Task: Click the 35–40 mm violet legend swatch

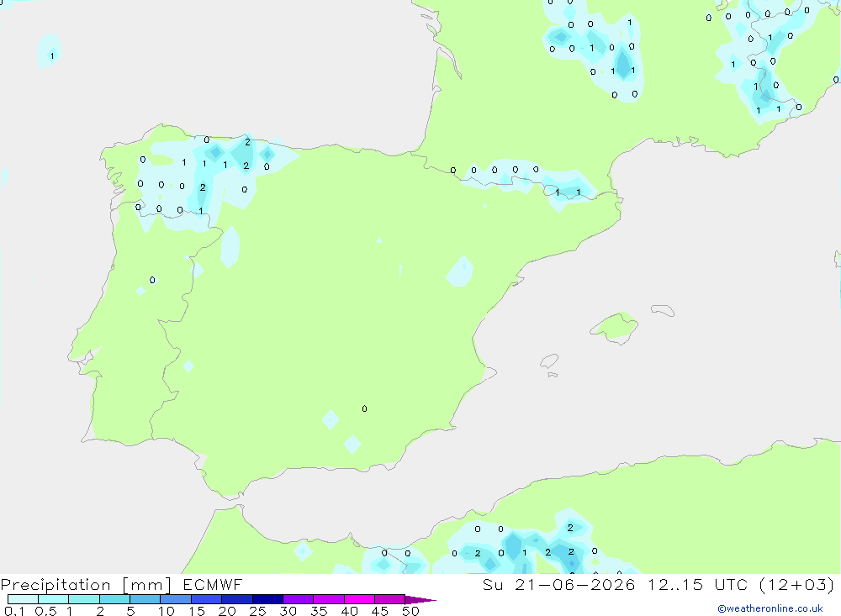Action: tap(329, 599)
